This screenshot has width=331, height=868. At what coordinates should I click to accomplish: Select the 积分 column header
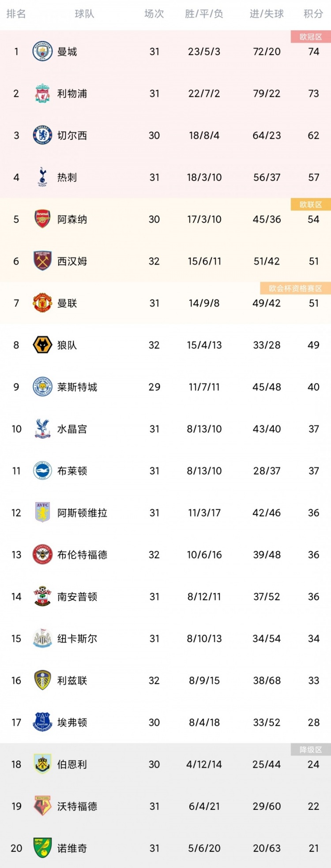313,14
